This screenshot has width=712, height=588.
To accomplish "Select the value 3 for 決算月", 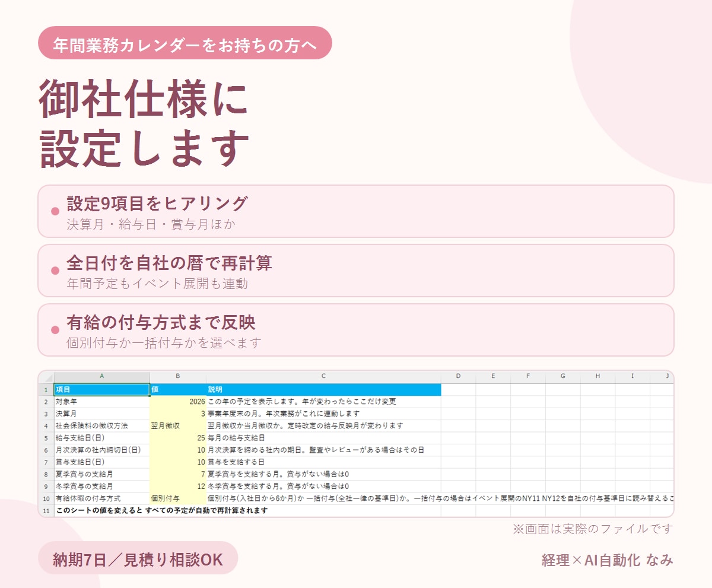I will point(178,414).
